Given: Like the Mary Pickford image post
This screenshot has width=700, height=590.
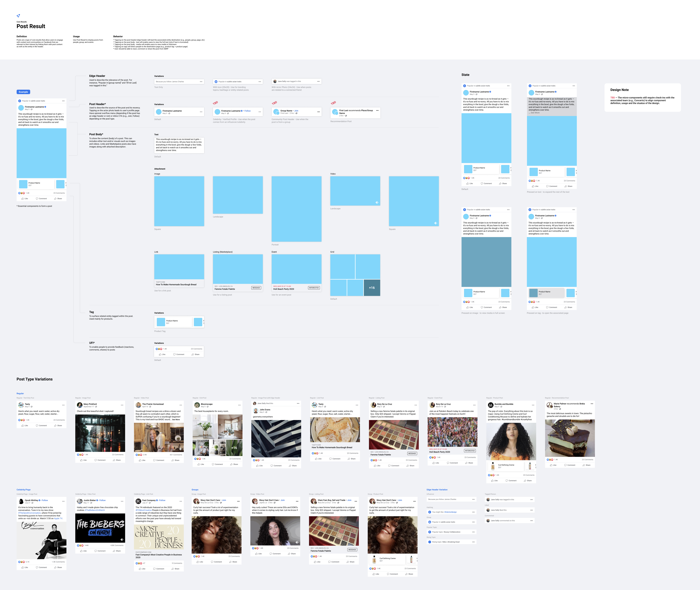Looking at the screenshot, I should [x=83, y=460].
